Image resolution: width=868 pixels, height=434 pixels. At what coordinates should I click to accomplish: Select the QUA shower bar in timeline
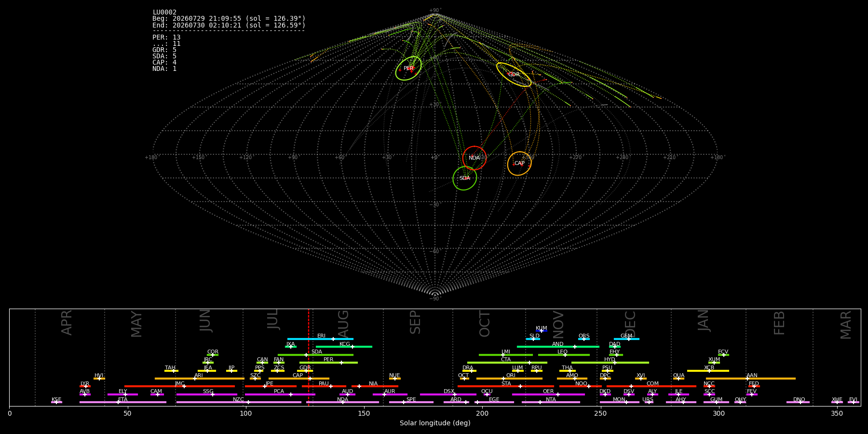678,379
